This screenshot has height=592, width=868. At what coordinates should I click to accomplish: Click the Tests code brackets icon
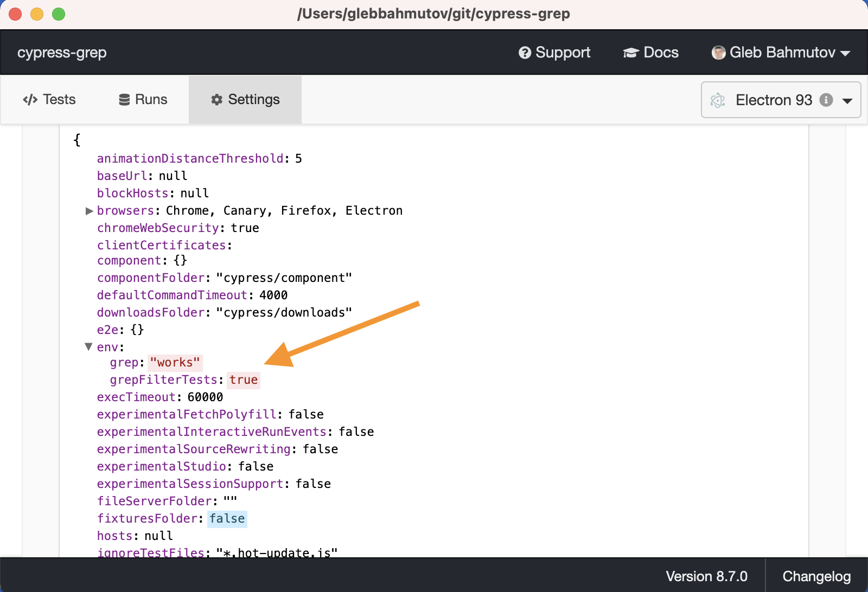(x=30, y=100)
